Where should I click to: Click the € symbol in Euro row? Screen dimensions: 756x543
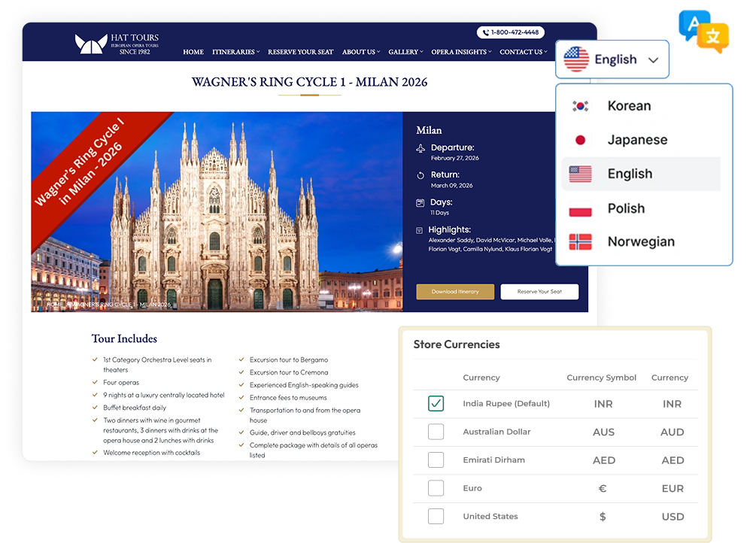(603, 489)
